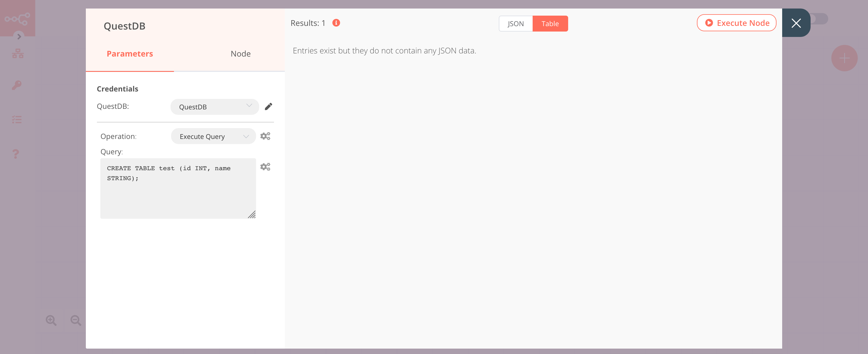Screen dimensions: 868x354
Task: Select the Parameters tab
Action: tap(130, 53)
